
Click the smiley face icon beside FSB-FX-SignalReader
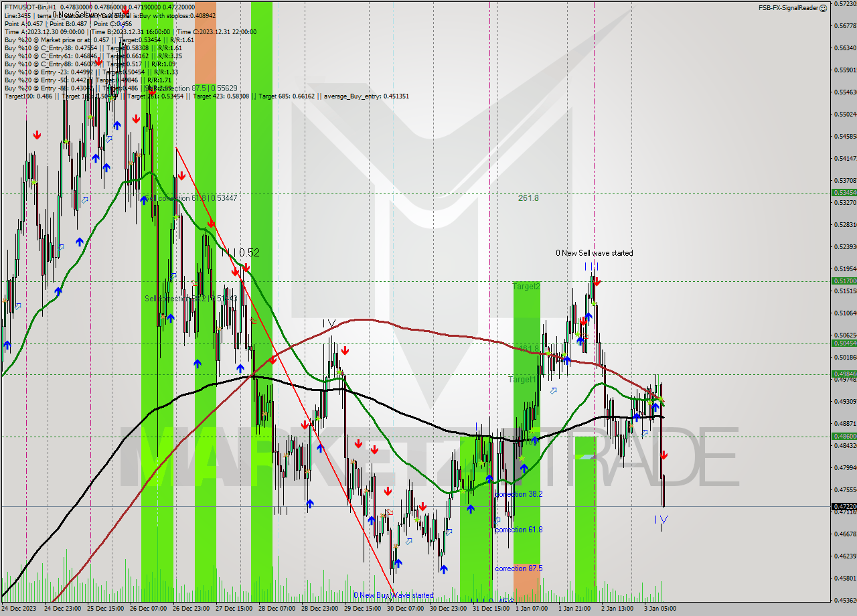pyautogui.click(x=824, y=8)
